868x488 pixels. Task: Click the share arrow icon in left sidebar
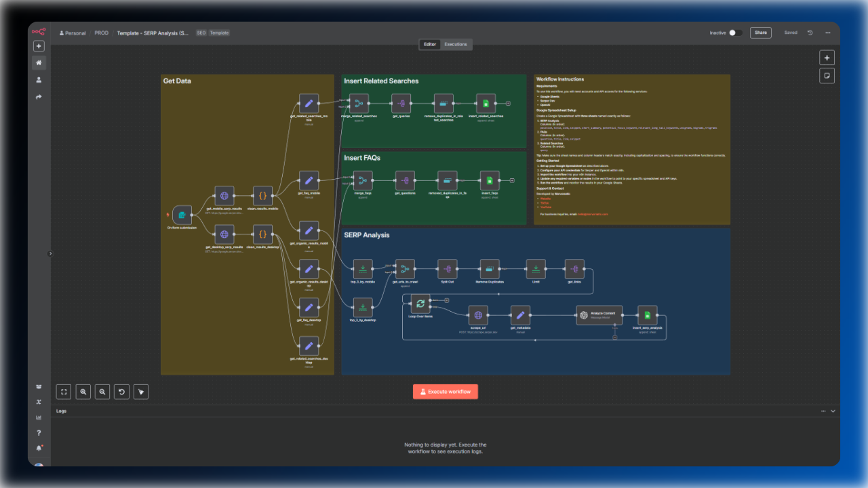[x=39, y=97]
